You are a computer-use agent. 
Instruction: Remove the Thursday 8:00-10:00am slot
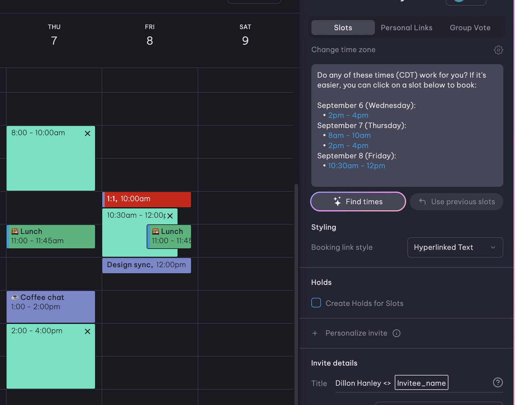pos(87,133)
